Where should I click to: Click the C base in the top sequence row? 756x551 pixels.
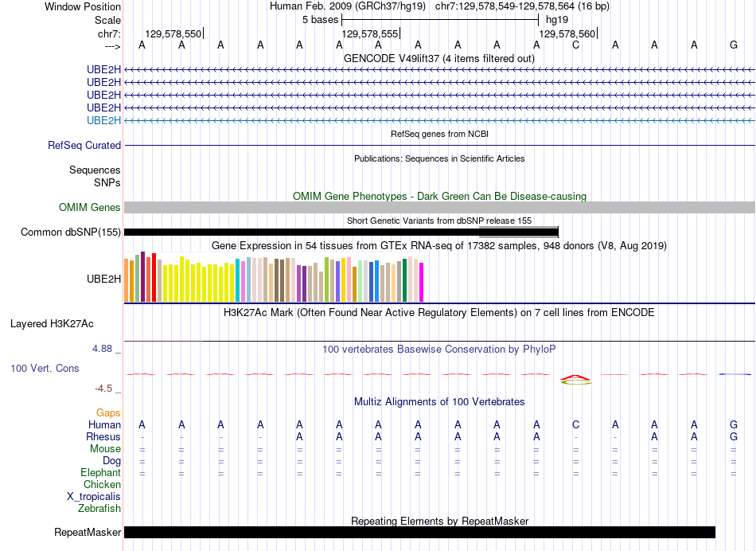(x=575, y=45)
